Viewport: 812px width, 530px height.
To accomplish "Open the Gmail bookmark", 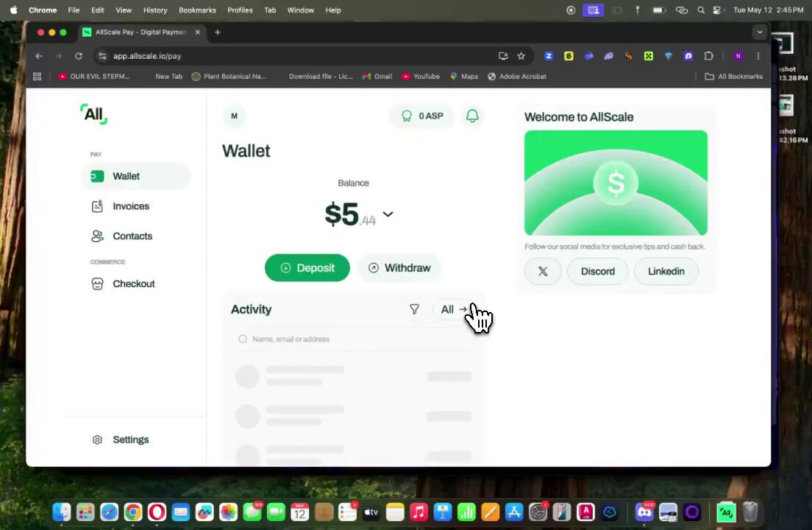I will 377,76.
